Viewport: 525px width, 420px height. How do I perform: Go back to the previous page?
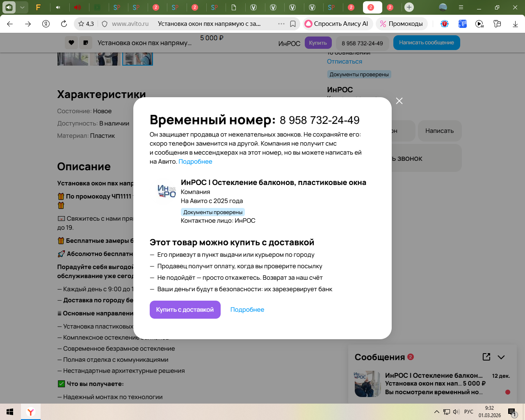click(10, 24)
